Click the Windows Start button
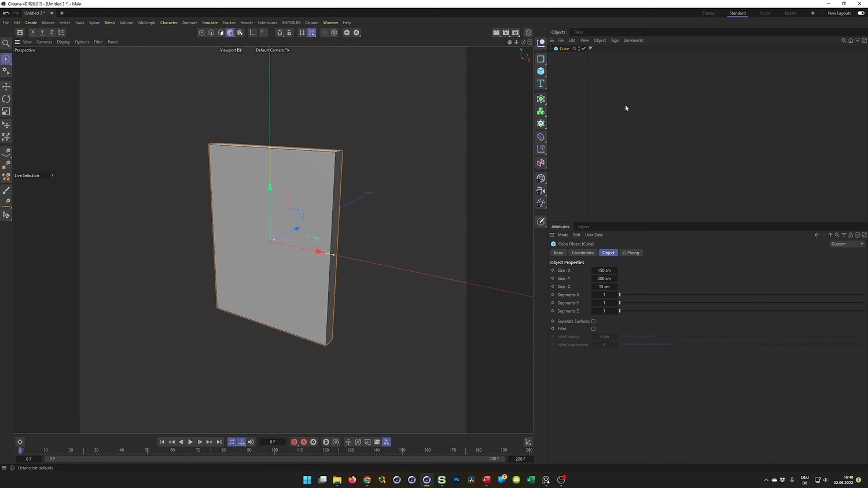Screen dimensions: 868x488 tap(307, 480)
